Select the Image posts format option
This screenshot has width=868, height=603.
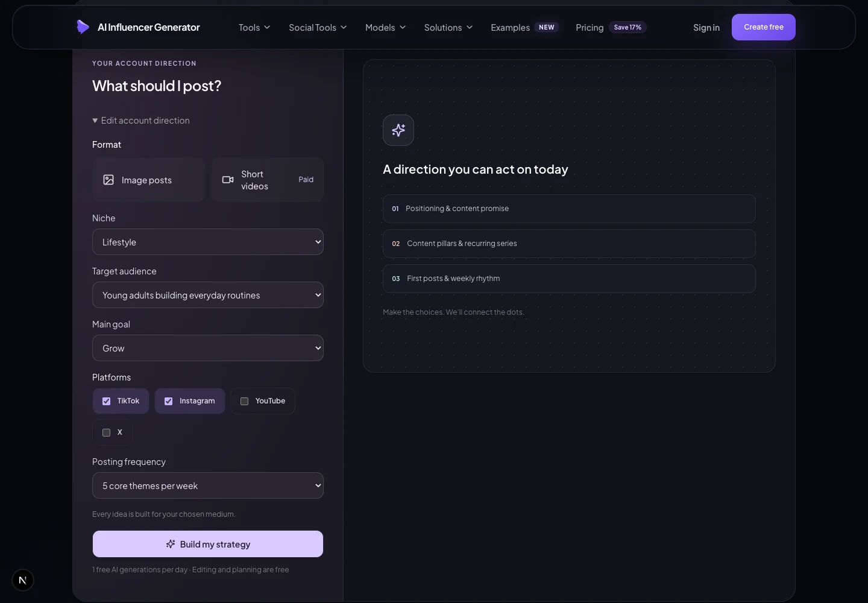[148, 180]
